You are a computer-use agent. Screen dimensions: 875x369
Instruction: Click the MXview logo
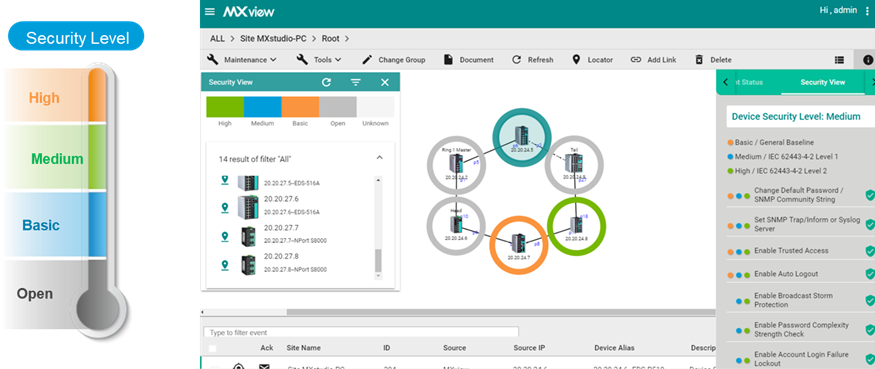[x=249, y=12]
